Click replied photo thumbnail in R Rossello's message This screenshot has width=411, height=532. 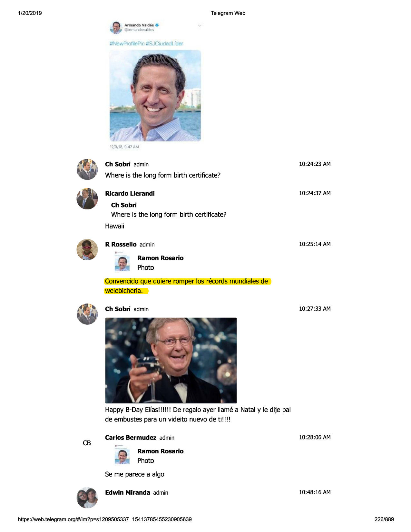pos(122,261)
